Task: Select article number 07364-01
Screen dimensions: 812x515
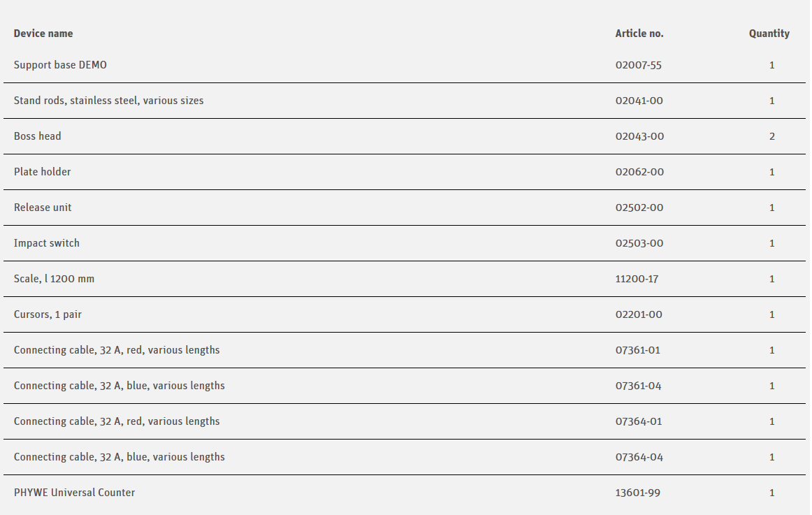Action: (x=638, y=421)
